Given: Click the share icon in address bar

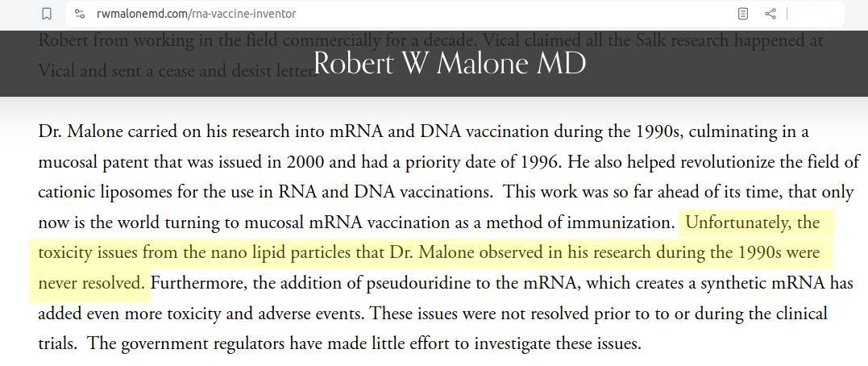Looking at the screenshot, I should tap(770, 14).
